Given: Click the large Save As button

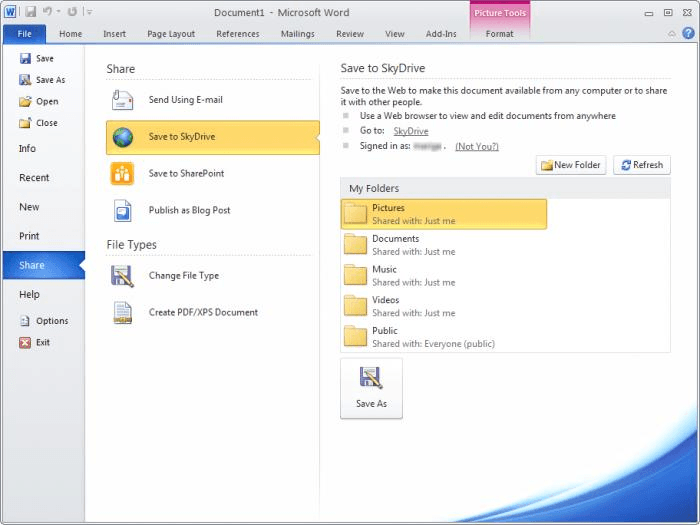Looking at the screenshot, I should point(371,388).
